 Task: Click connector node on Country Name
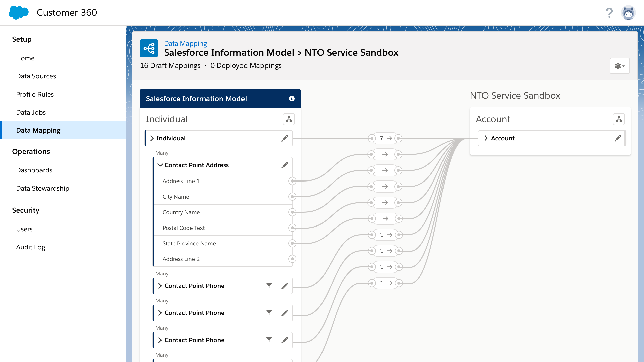pos(292,212)
